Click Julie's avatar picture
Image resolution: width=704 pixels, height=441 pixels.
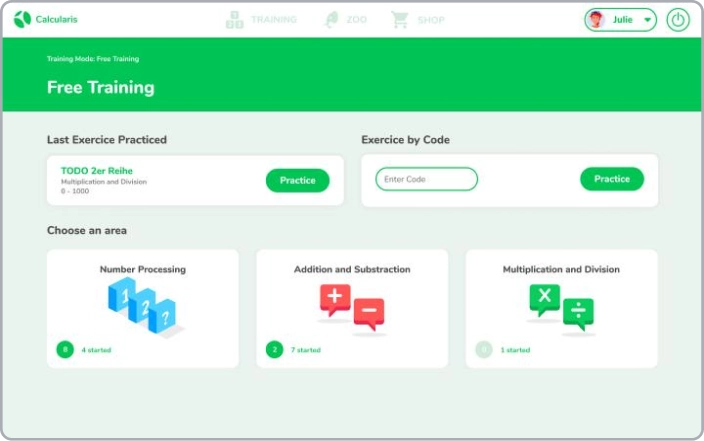click(597, 20)
